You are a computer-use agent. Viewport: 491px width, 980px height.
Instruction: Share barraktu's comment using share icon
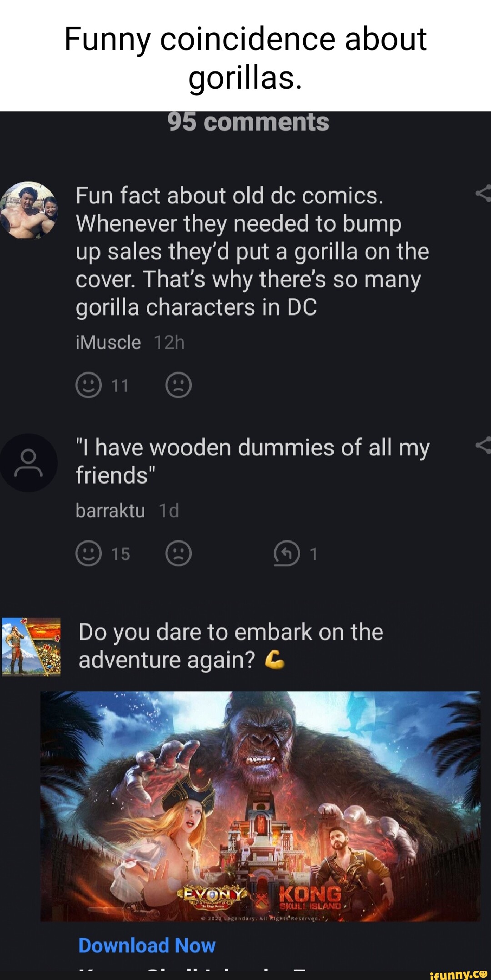pyautogui.click(x=483, y=445)
